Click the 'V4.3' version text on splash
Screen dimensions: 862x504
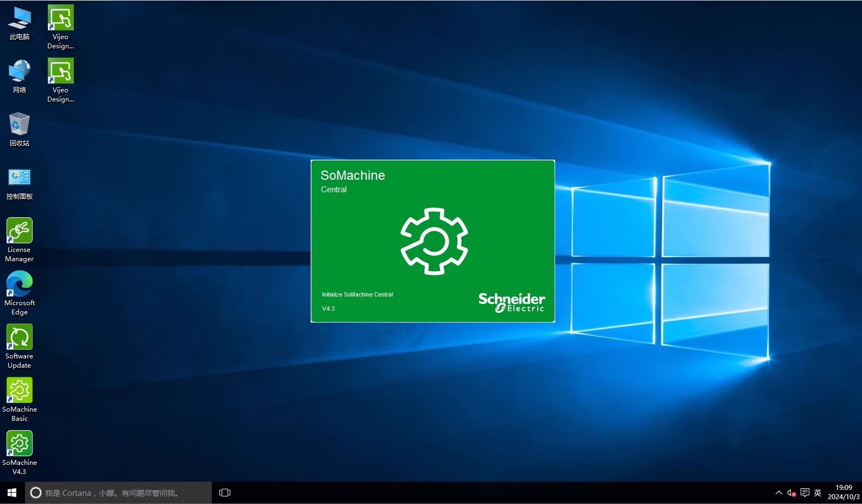pos(328,308)
